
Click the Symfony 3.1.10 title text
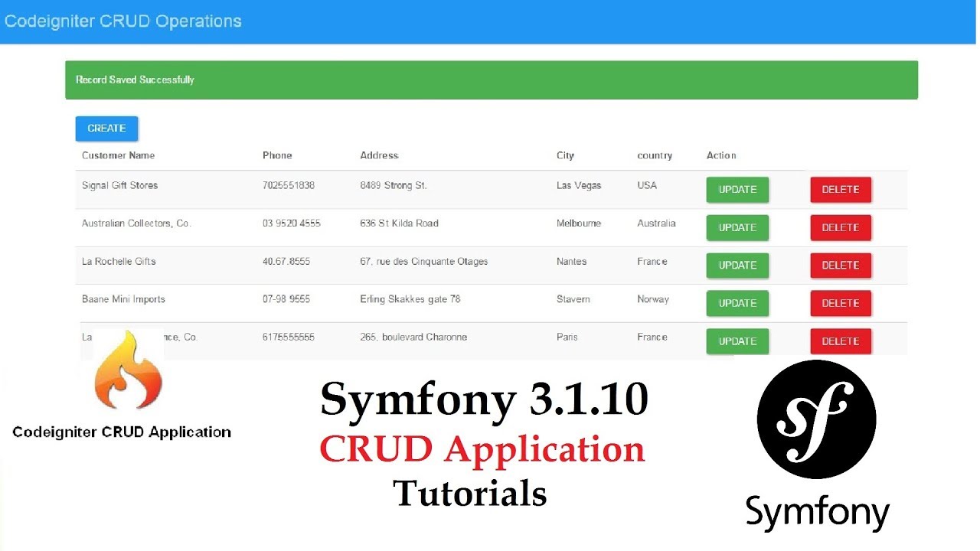click(x=484, y=399)
